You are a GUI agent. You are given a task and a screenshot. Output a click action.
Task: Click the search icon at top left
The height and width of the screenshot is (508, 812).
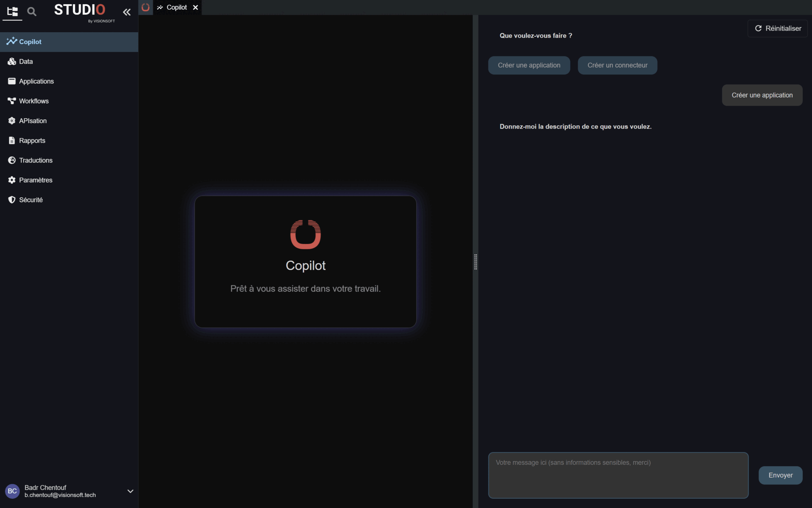click(31, 11)
